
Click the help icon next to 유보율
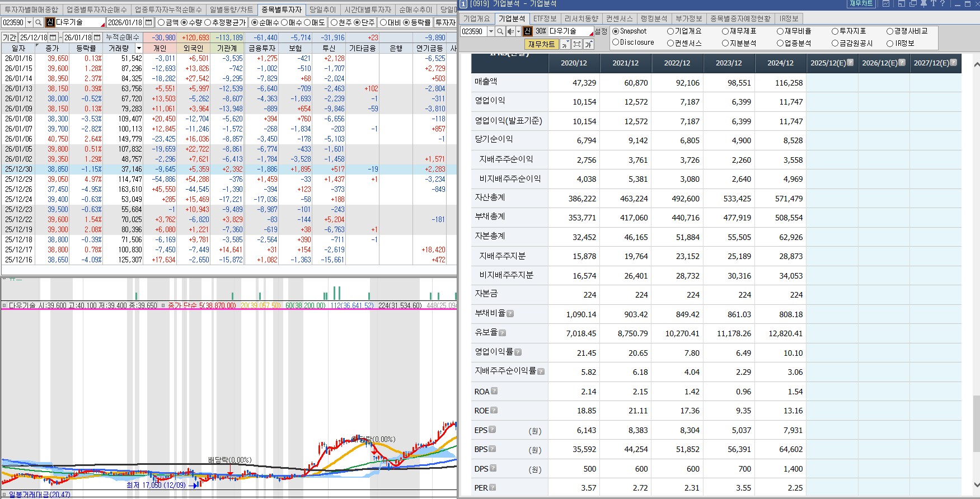tap(502, 333)
